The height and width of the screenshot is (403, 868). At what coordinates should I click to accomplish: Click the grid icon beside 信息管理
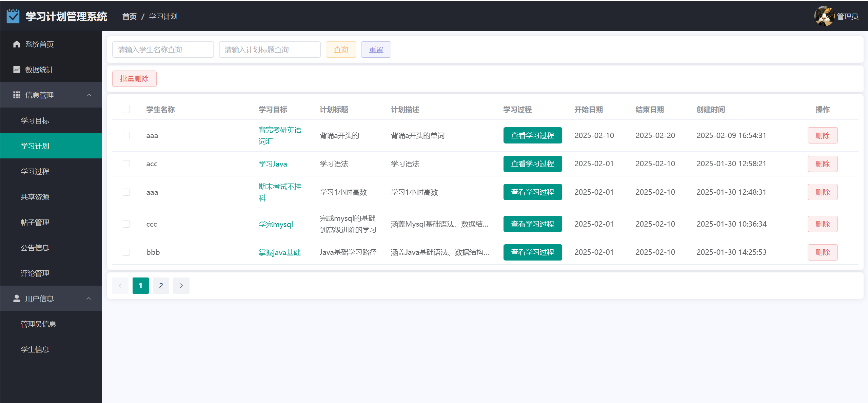pyautogui.click(x=17, y=95)
